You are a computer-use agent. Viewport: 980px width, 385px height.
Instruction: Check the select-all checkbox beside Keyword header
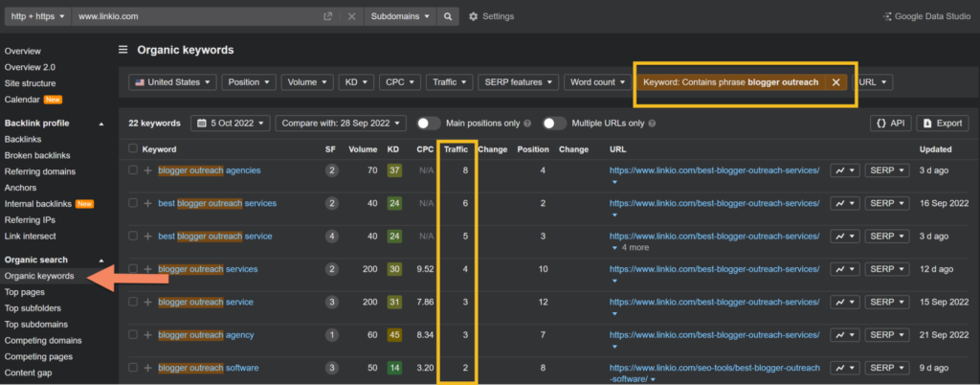click(x=132, y=148)
